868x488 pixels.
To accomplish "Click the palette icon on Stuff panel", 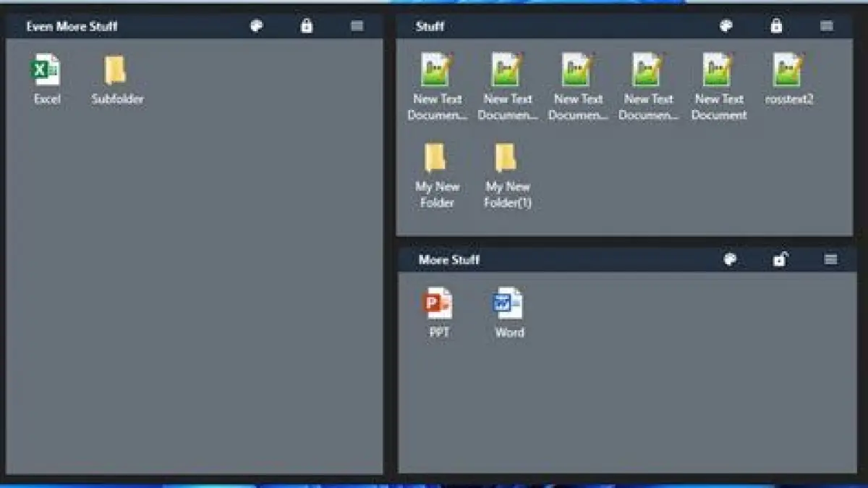I will 726,26.
